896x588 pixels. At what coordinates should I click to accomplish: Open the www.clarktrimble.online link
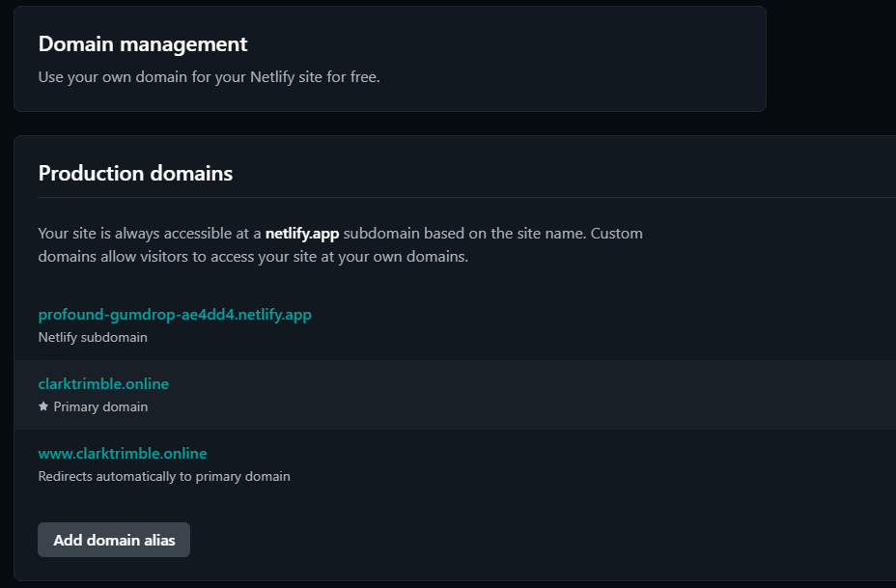point(123,454)
